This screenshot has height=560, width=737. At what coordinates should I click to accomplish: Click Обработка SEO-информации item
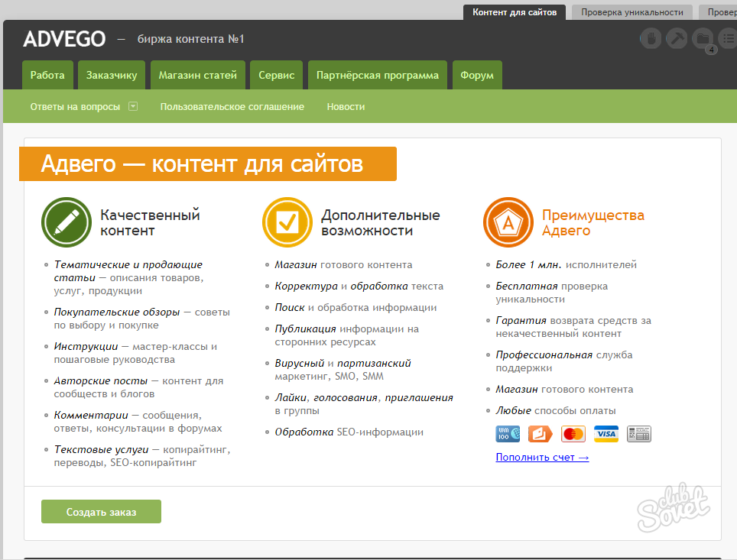pyautogui.click(x=349, y=432)
